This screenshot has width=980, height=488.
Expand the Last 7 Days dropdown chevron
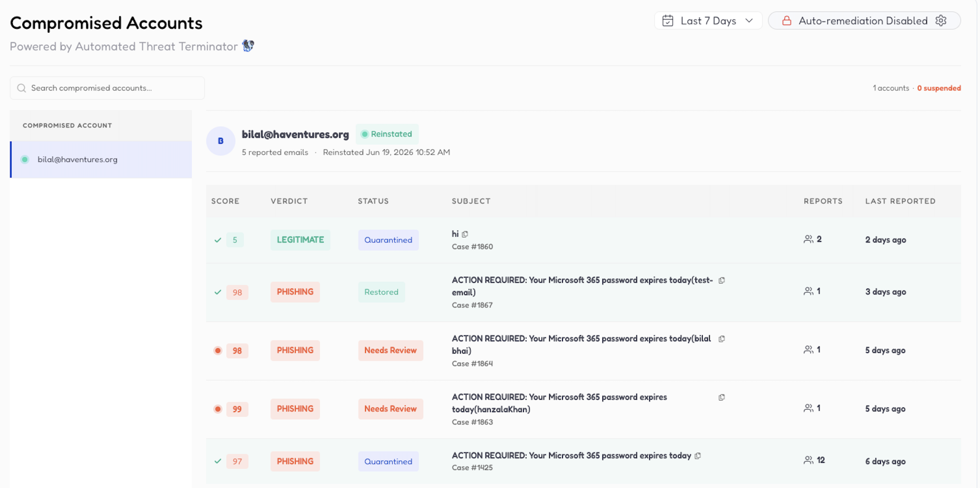point(749,21)
